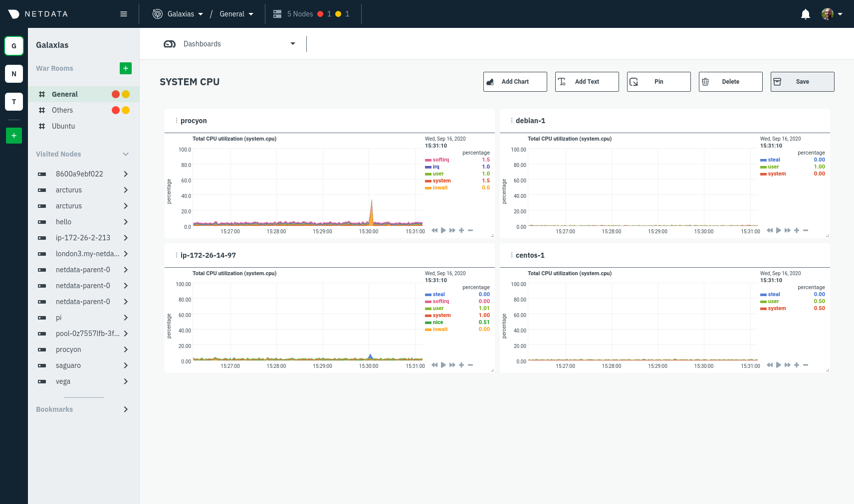This screenshot has height=504, width=854.
Task: Expand the pi node chevron
Action: point(126,318)
